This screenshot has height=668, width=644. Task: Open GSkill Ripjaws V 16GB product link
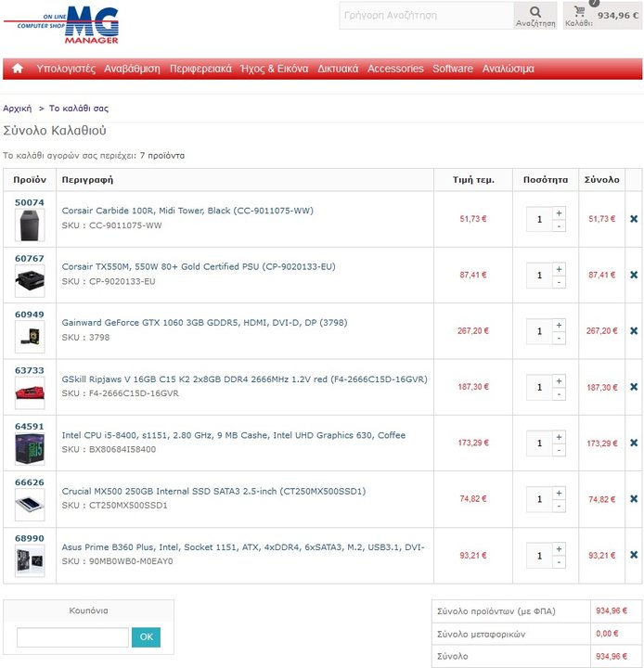245,379
